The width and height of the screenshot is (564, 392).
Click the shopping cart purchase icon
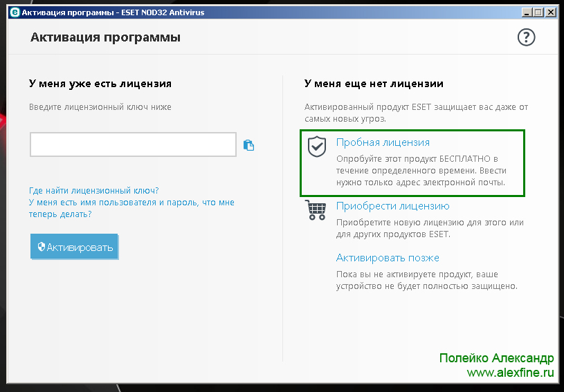tap(316, 210)
